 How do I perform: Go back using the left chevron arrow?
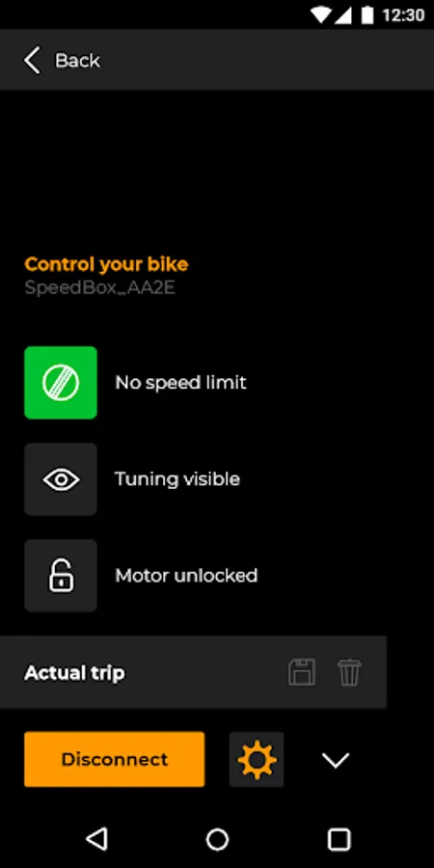tap(32, 60)
